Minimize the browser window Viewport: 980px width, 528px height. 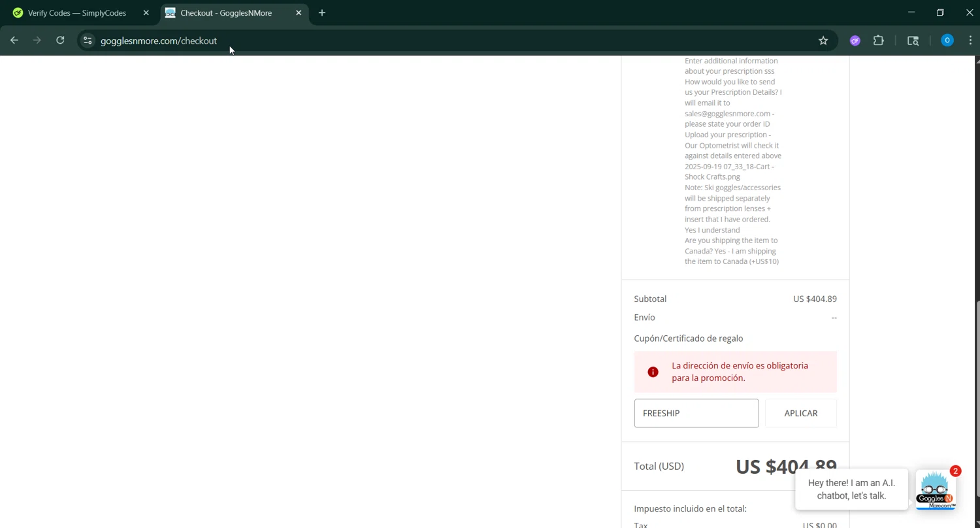click(911, 12)
